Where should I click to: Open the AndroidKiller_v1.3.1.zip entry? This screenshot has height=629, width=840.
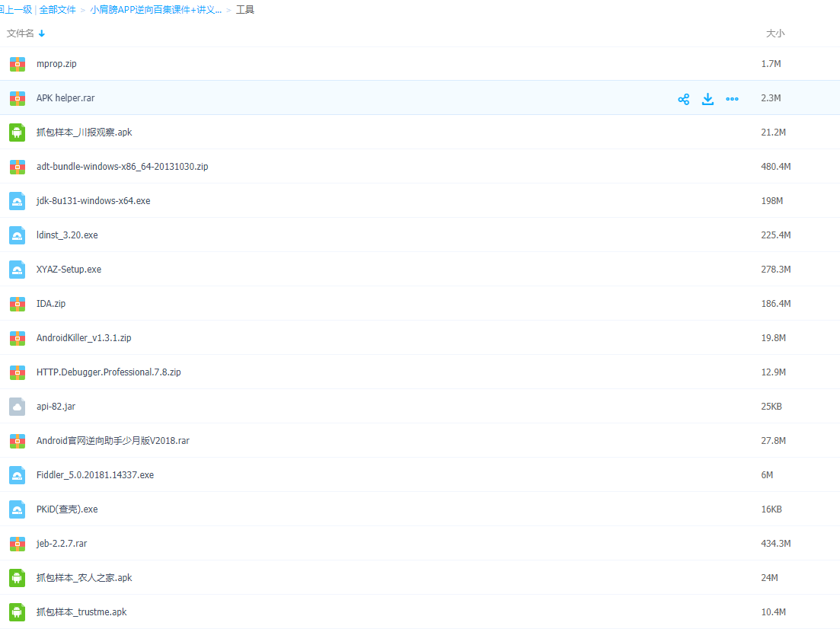pyautogui.click(x=84, y=338)
